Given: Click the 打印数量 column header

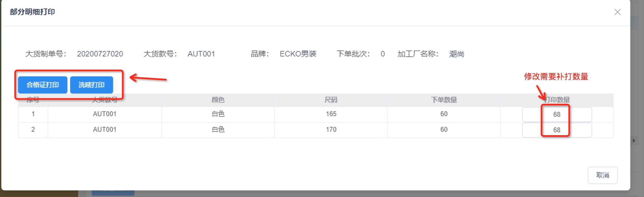Looking at the screenshot, I should point(557,100).
